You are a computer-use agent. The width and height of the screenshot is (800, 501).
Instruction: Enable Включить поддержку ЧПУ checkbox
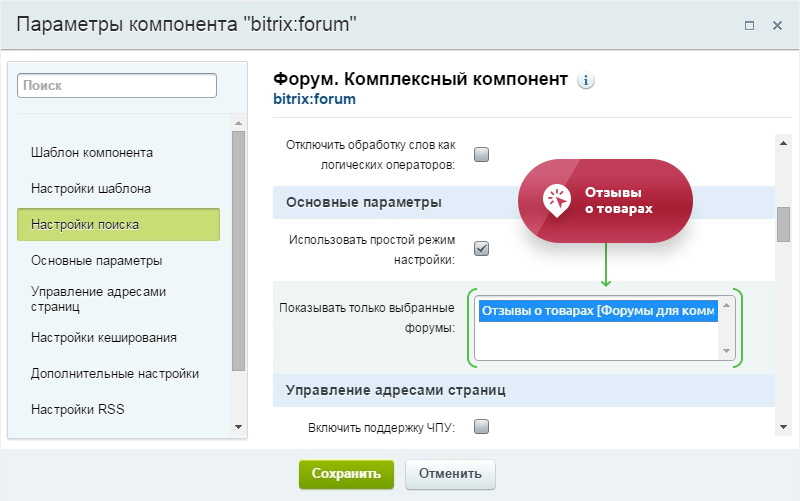(481, 427)
